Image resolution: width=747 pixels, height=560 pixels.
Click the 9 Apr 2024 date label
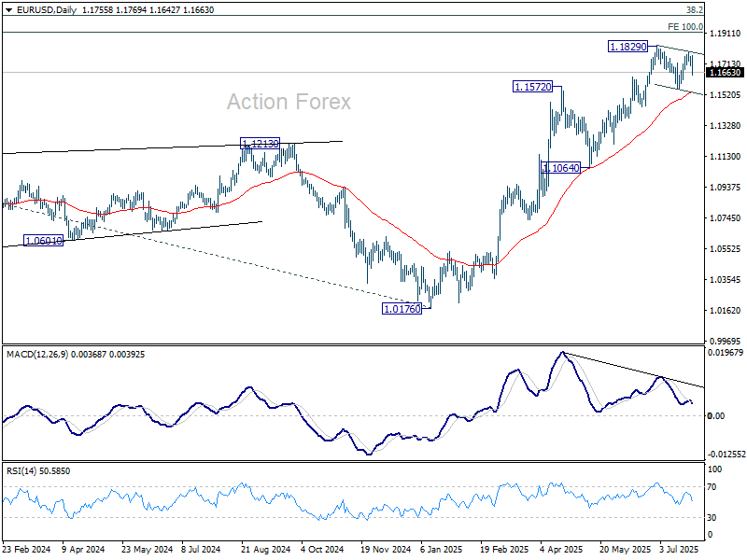tap(83, 549)
